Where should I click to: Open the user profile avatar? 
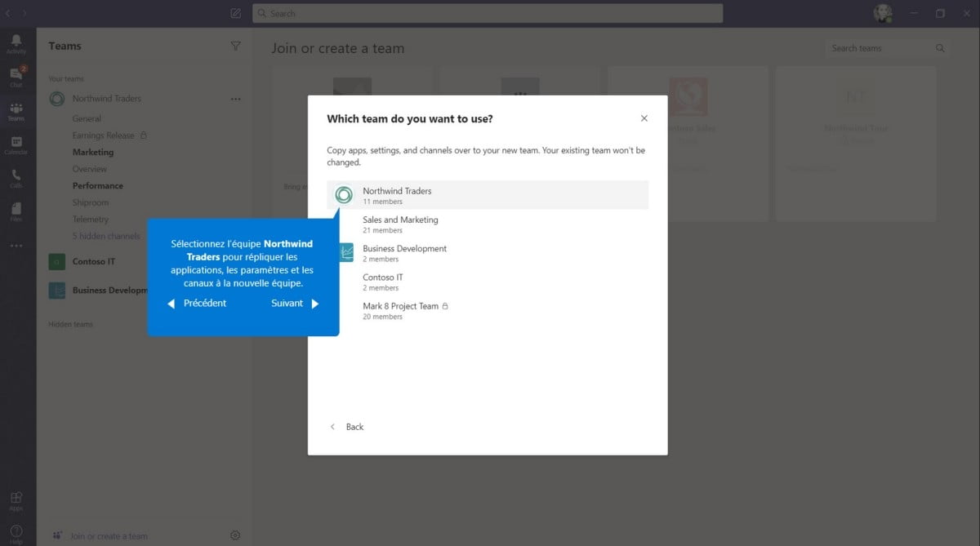[x=882, y=13]
